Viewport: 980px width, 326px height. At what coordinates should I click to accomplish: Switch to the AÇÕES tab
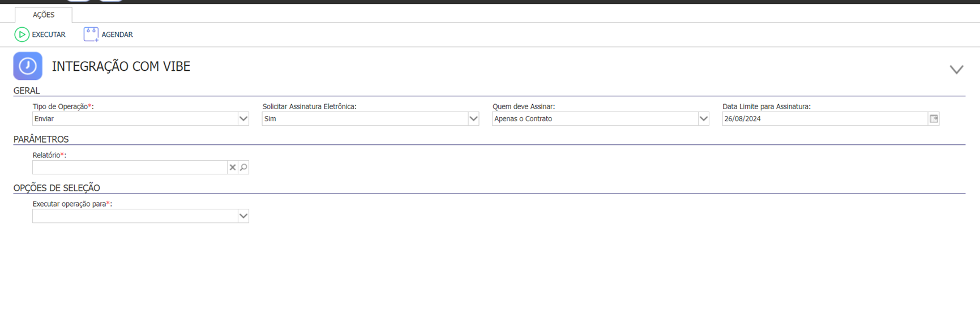44,15
